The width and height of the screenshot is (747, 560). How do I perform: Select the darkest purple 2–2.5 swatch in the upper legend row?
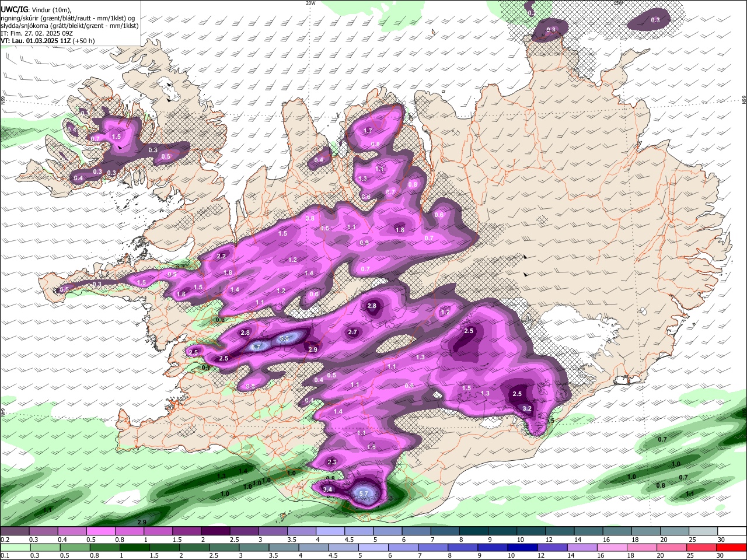pos(215,531)
